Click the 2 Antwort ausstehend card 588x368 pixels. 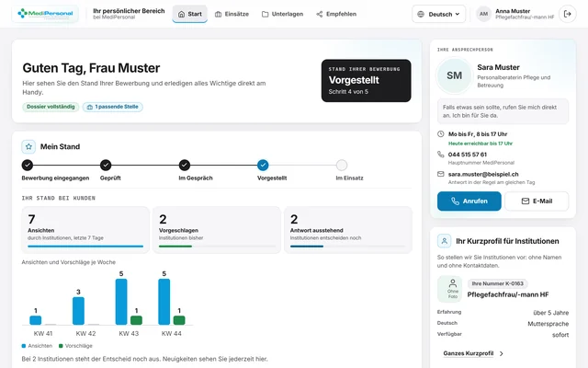click(x=348, y=230)
